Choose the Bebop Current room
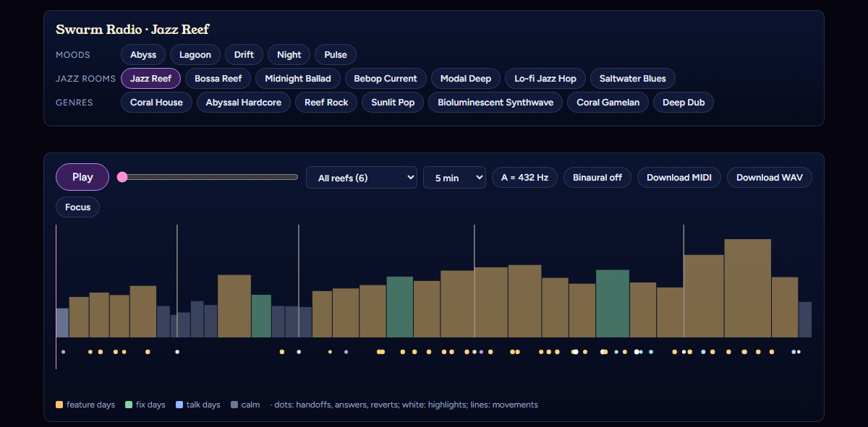 pos(386,79)
